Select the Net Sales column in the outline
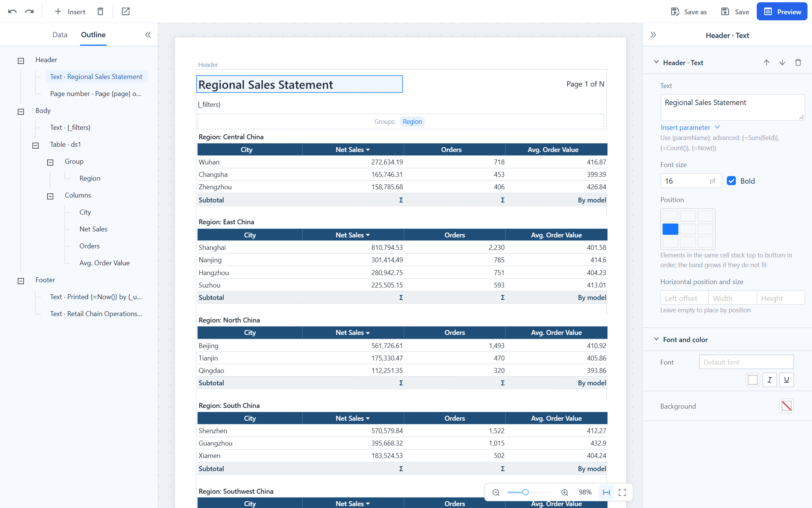The image size is (812, 508). (x=93, y=229)
